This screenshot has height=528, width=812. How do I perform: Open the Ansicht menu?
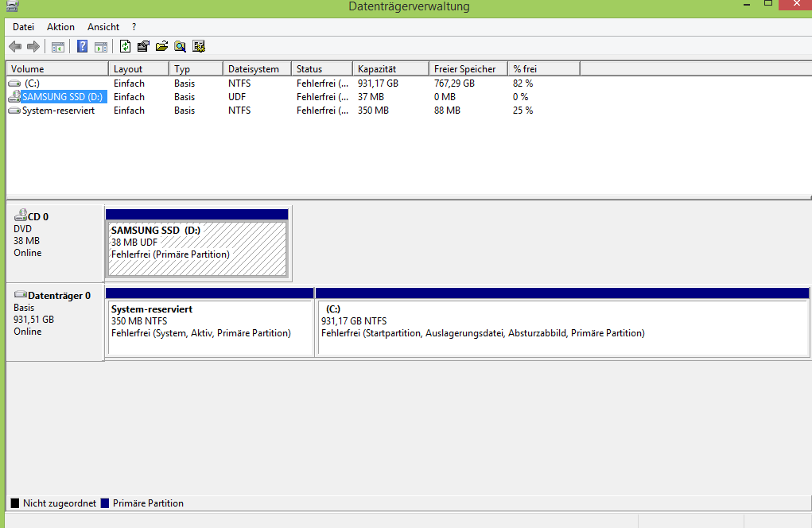pos(103,27)
